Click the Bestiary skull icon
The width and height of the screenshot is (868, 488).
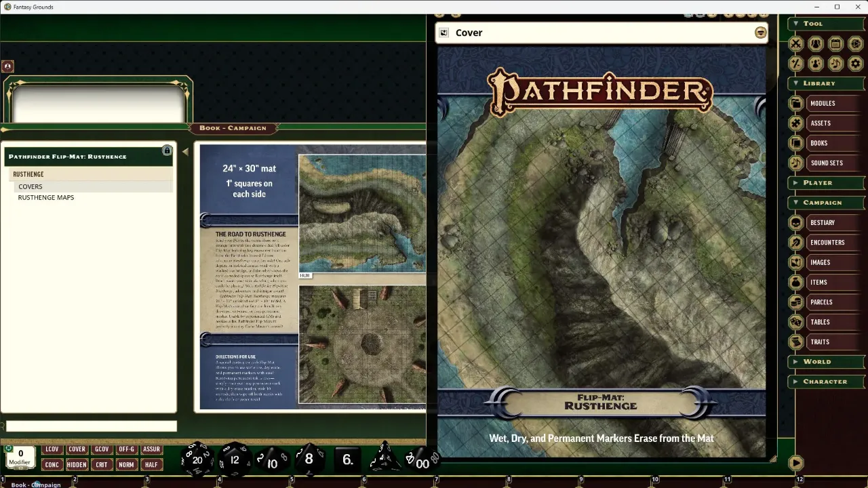click(x=796, y=223)
